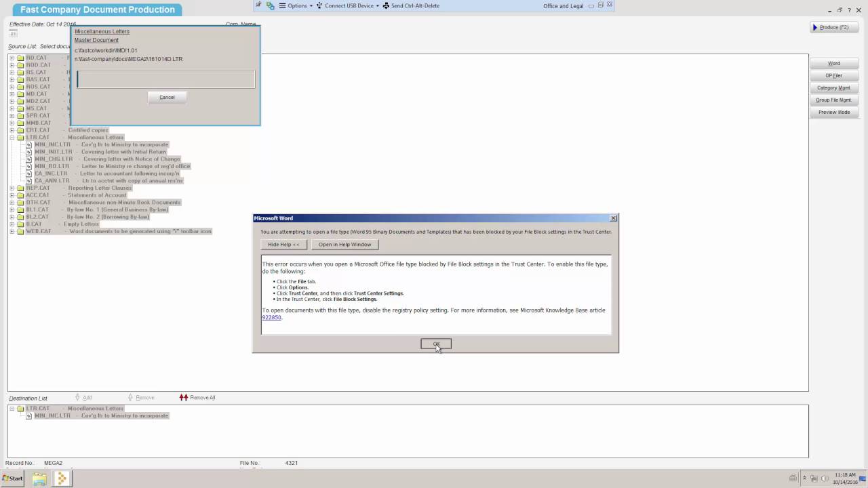Click the pin icon in remote toolbar
868x488 pixels.
tap(259, 5)
